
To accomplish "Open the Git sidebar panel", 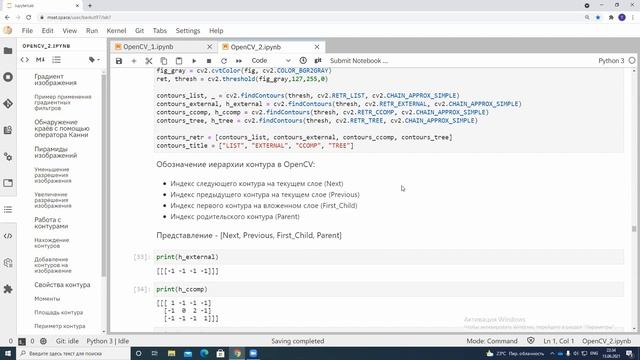I will (x=8, y=104).
